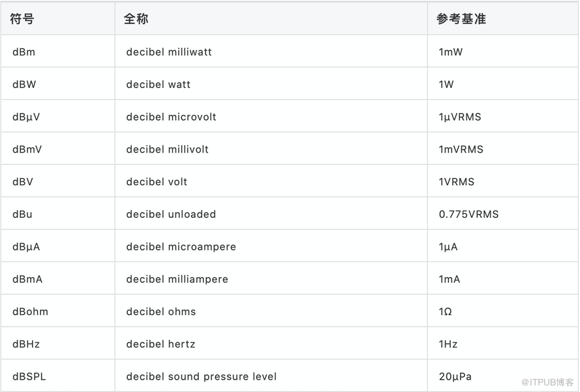Select the 1mW reference value

pos(450,52)
